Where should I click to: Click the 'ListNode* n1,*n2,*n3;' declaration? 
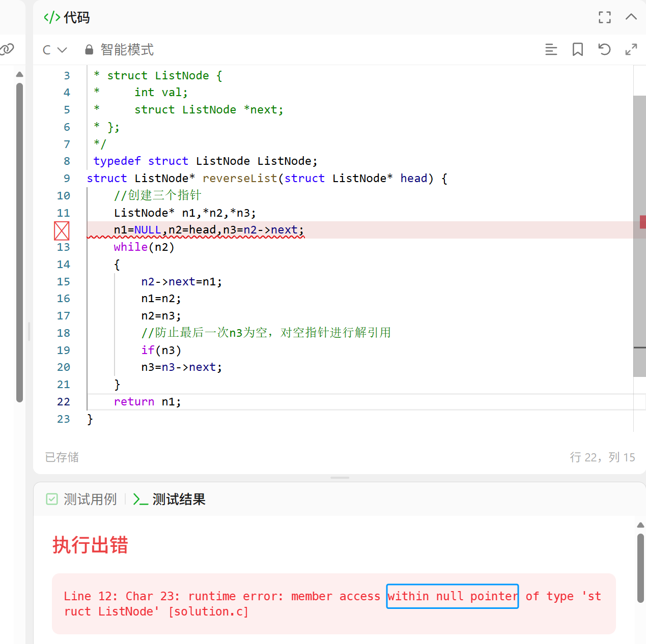point(185,213)
